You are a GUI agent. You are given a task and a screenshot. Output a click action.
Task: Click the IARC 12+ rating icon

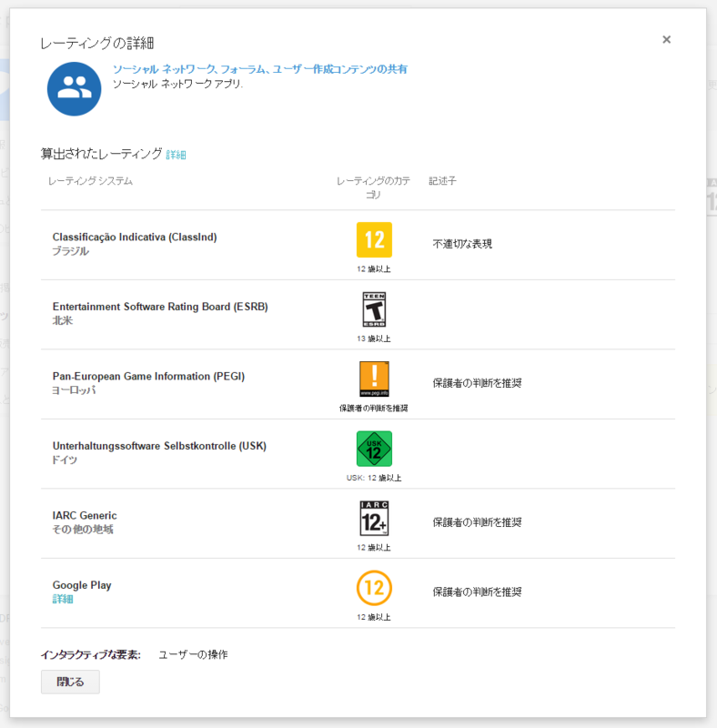tap(374, 518)
